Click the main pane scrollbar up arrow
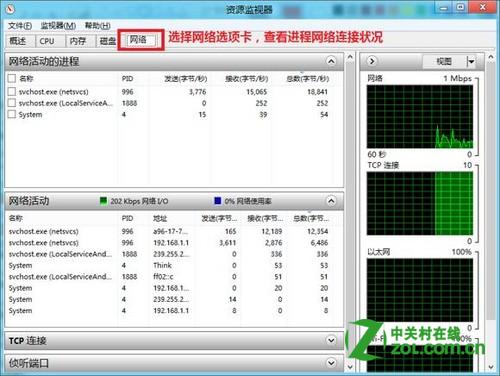 [x=350, y=57]
